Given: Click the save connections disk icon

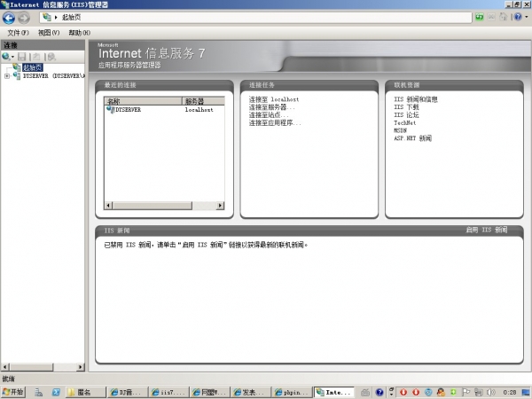Looking at the screenshot, I should coord(22,57).
